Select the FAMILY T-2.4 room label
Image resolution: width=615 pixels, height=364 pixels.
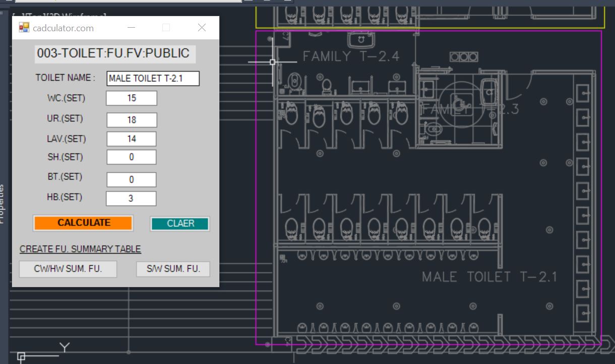(351, 56)
